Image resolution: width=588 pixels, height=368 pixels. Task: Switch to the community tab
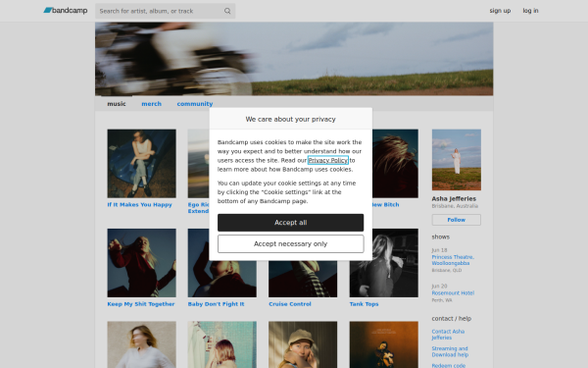click(x=195, y=104)
